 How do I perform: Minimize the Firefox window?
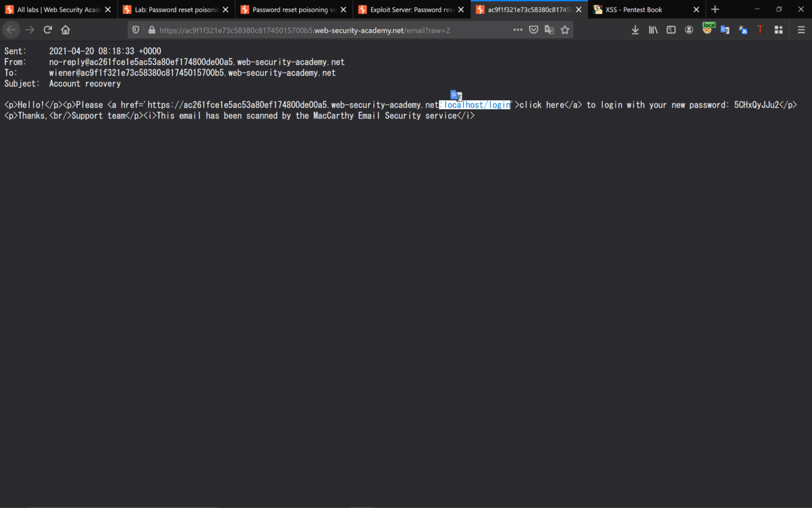pos(757,9)
